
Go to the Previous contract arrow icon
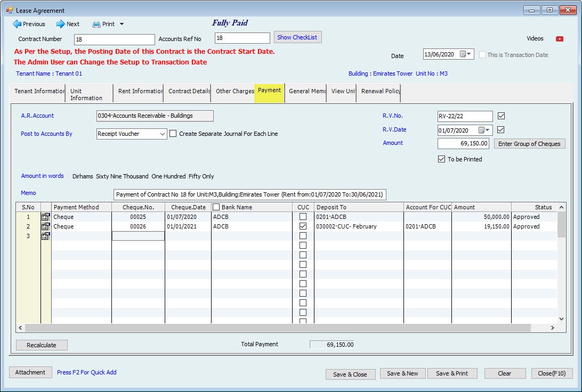17,24
